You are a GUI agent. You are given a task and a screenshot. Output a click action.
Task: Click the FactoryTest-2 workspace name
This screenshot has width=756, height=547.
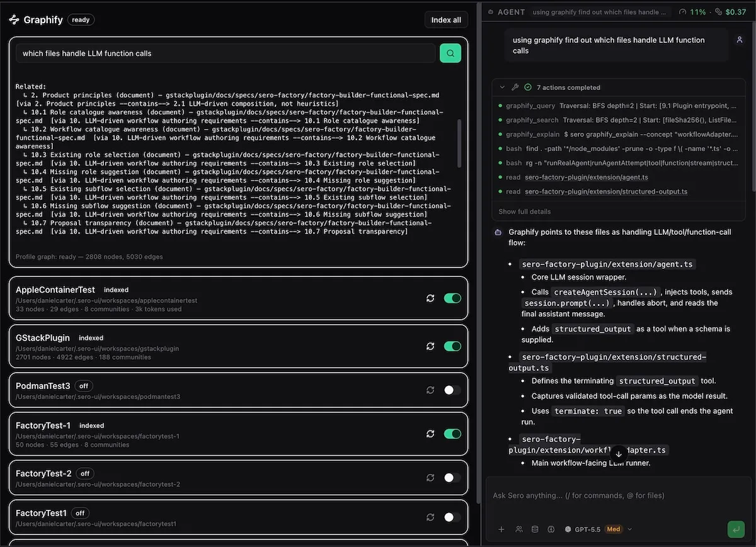tap(43, 473)
